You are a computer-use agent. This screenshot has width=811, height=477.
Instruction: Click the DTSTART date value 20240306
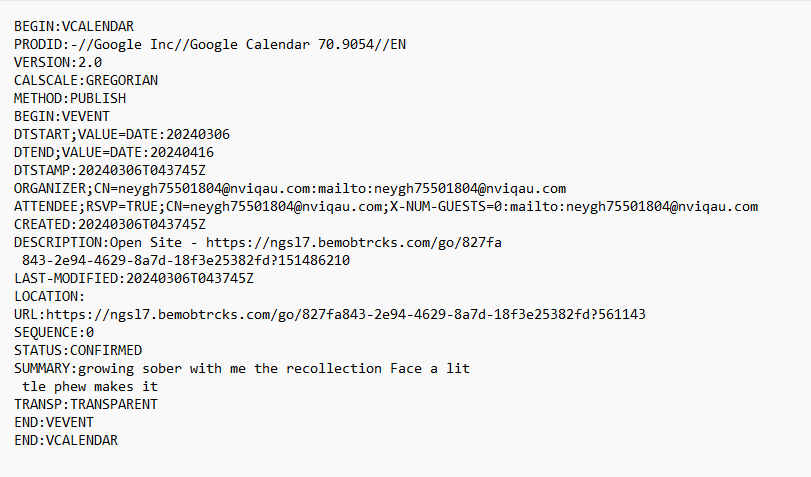click(198, 134)
